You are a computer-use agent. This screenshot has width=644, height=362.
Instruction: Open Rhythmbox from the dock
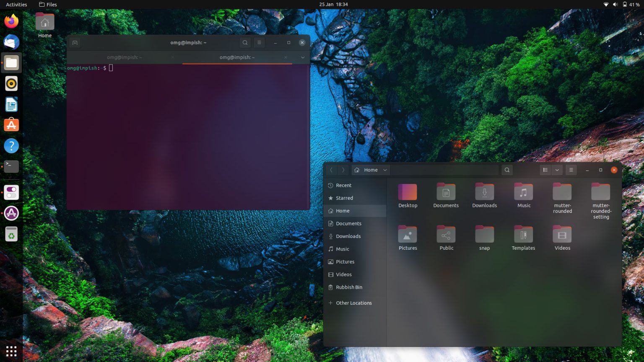[11, 83]
